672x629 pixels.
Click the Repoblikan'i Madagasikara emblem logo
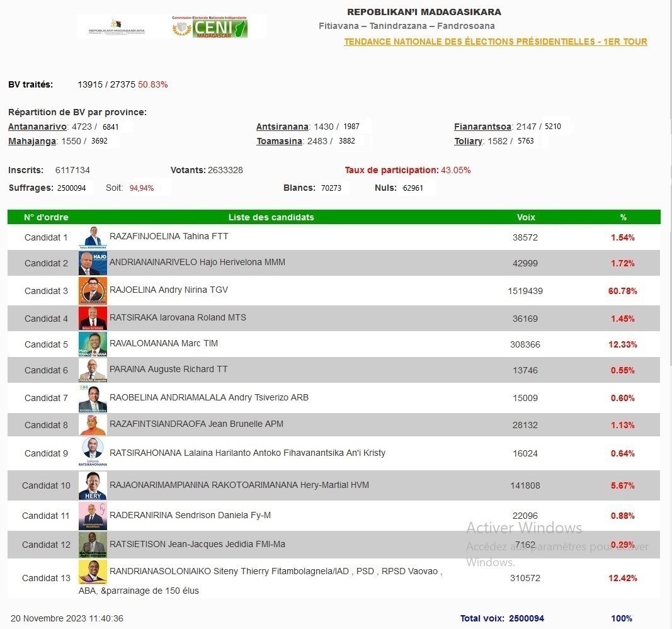point(116,26)
